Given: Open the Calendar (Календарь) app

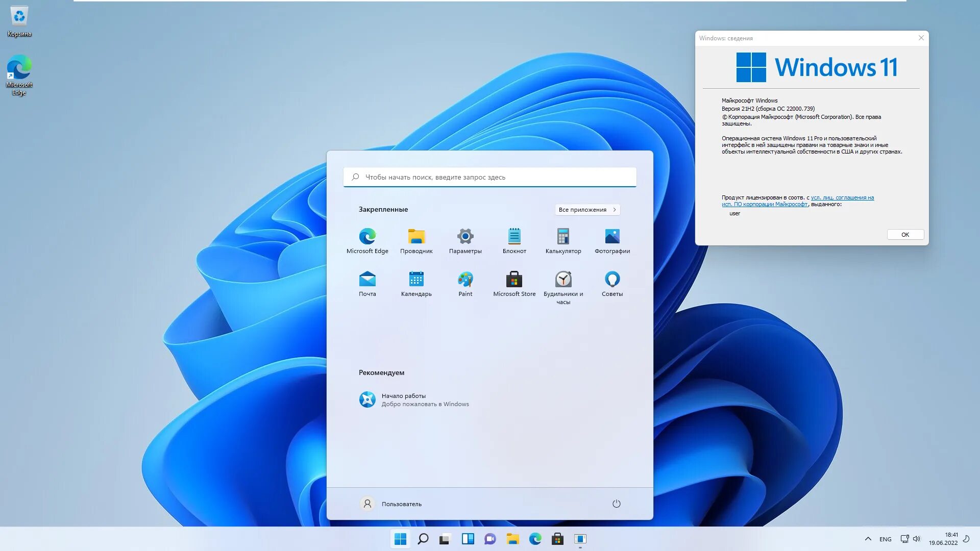Looking at the screenshot, I should pos(416,280).
